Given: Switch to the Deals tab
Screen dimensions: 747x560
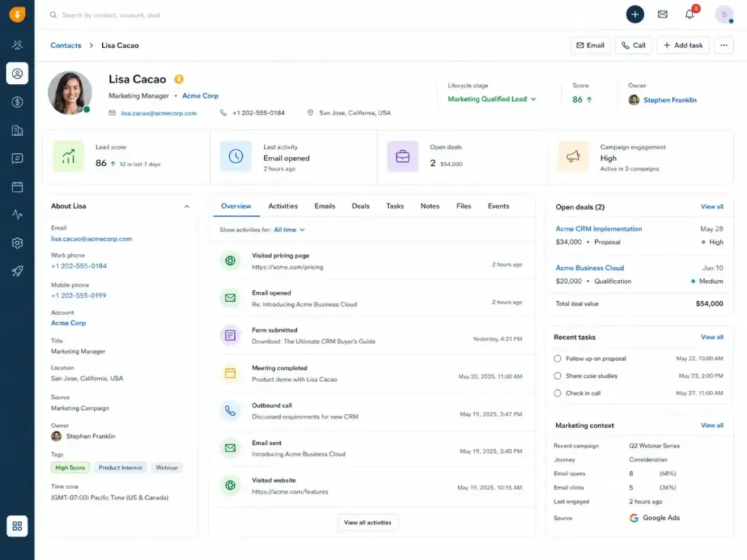Looking at the screenshot, I should pyautogui.click(x=360, y=206).
